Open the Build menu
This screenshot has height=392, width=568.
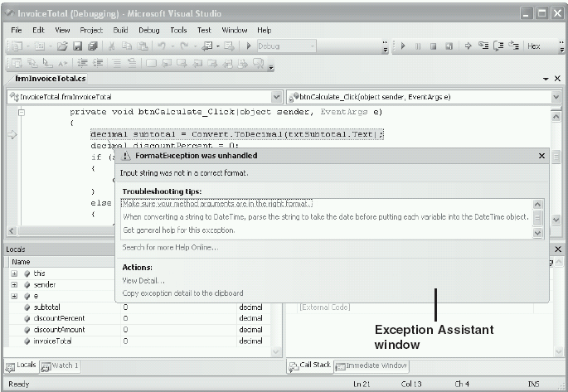tap(120, 30)
